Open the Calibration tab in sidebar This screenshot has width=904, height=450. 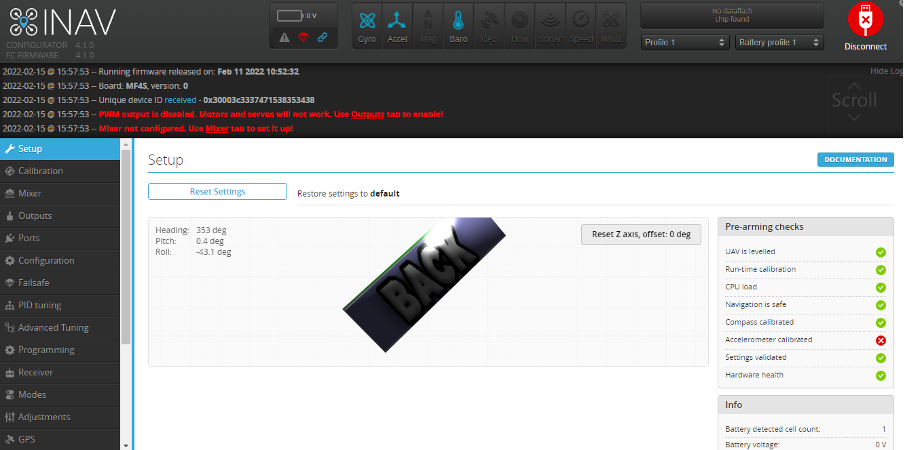[x=41, y=171]
